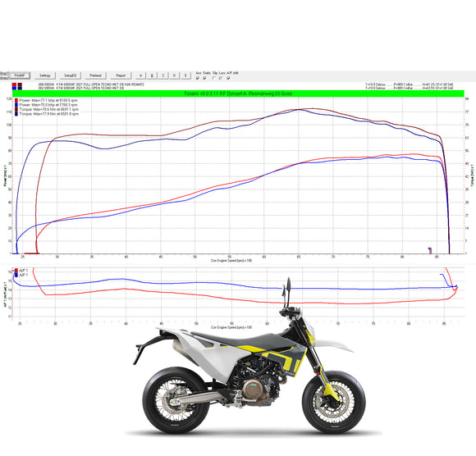Click the power chart's Engine Speed axis label
The image size is (476, 456).
pos(231,261)
